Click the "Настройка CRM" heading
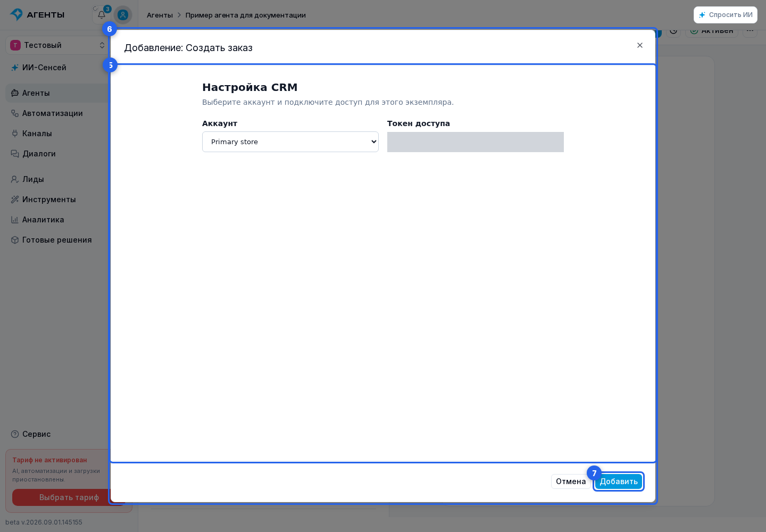Viewport: 766px width, 532px height. click(x=250, y=87)
